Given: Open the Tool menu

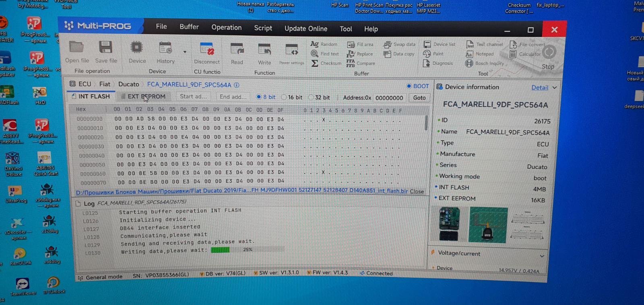Looking at the screenshot, I should pyautogui.click(x=346, y=29).
